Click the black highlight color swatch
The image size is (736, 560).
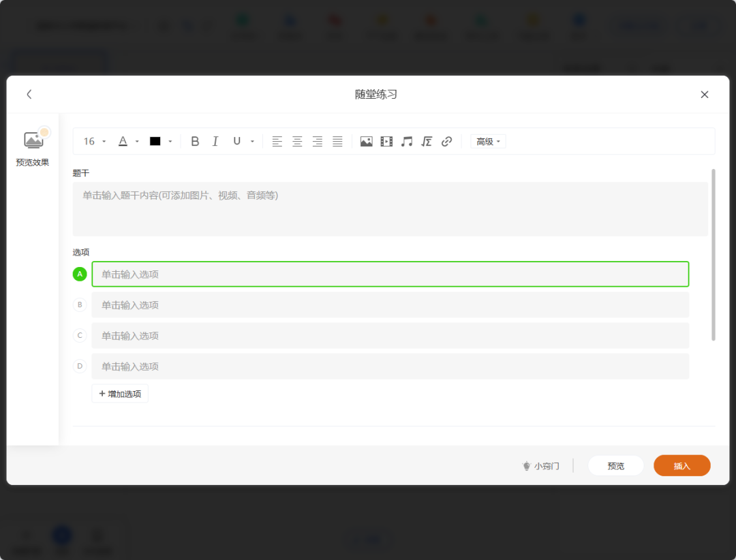point(155,142)
